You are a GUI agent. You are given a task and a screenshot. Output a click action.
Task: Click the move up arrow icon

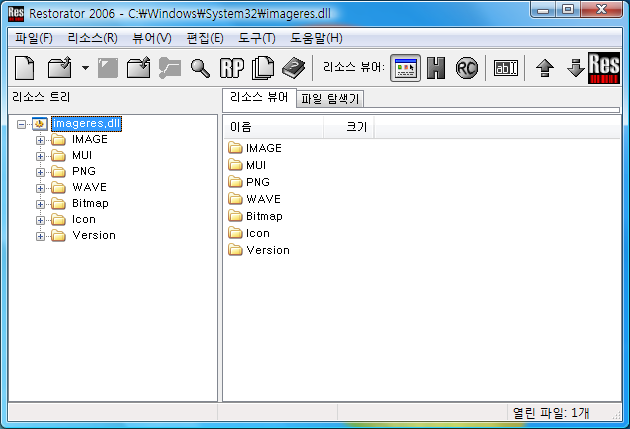pyautogui.click(x=545, y=68)
